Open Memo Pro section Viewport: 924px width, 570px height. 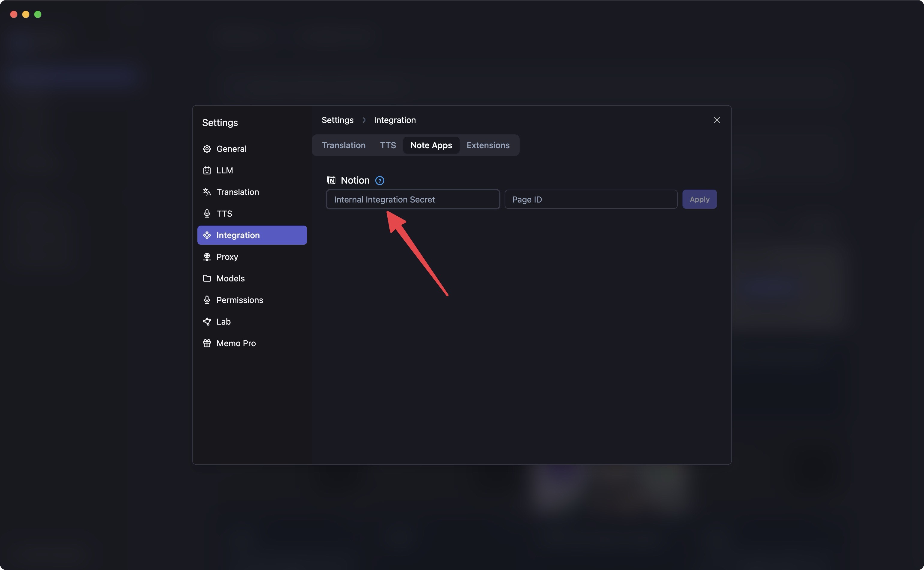click(x=252, y=343)
